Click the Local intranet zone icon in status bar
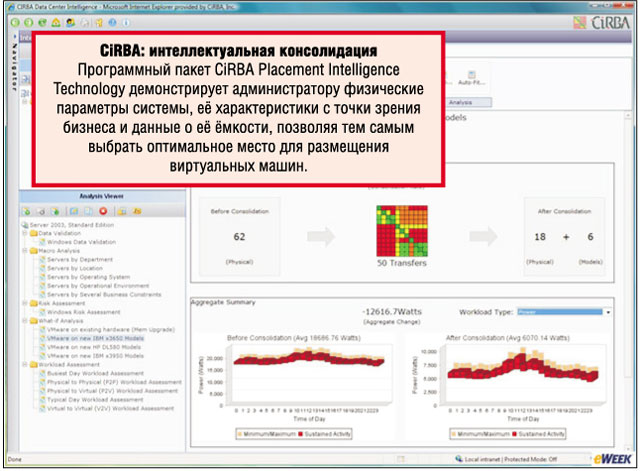Viewport: 640px width, 471px height. point(459,459)
